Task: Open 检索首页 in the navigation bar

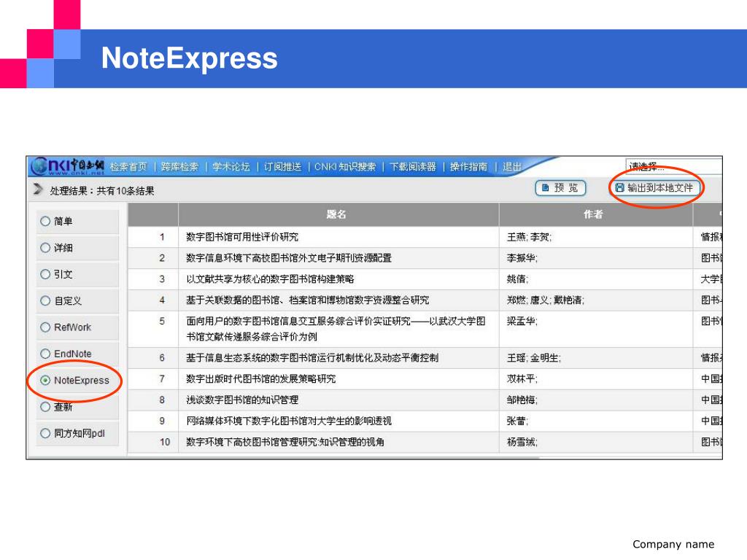Action: [128, 167]
